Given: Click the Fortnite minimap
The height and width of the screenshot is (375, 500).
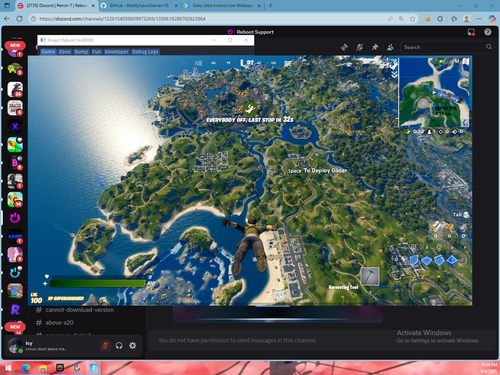Looking at the screenshot, I should coord(434,92).
